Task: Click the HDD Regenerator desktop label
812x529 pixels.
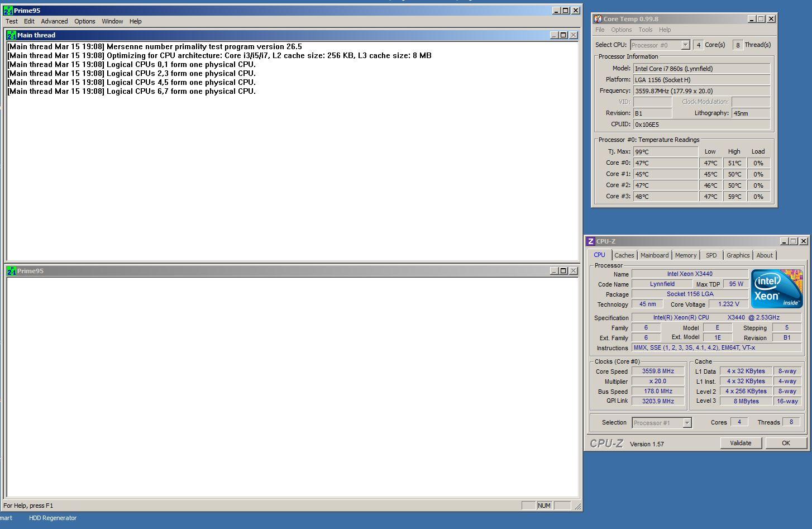Action: tap(52, 518)
